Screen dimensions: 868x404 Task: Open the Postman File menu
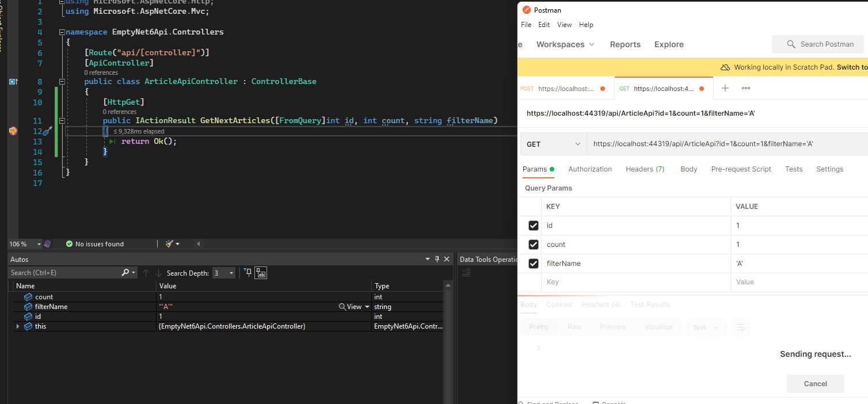coord(526,25)
